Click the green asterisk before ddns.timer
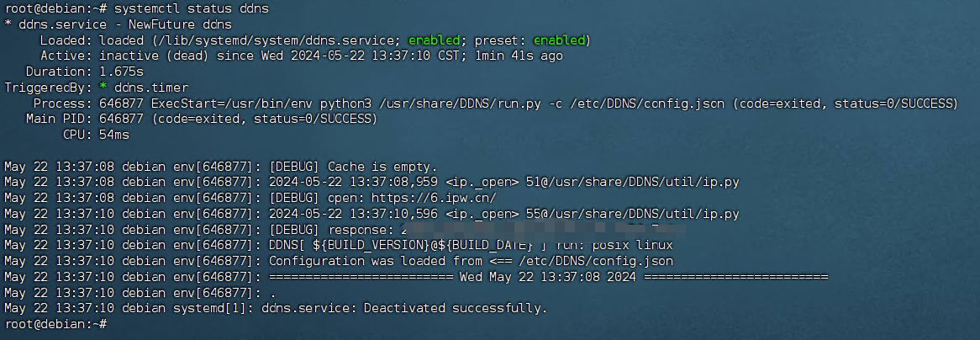Screen dimensions: 980x340 click(x=103, y=88)
